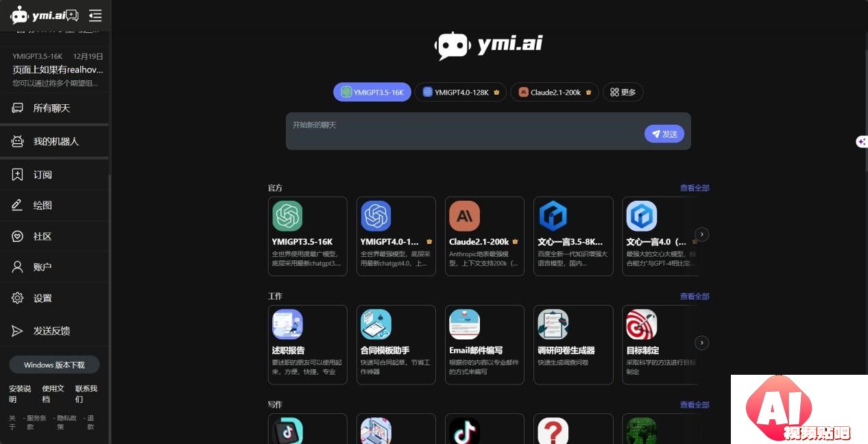
Task: Open the 关于 footer link
Action: point(12,421)
